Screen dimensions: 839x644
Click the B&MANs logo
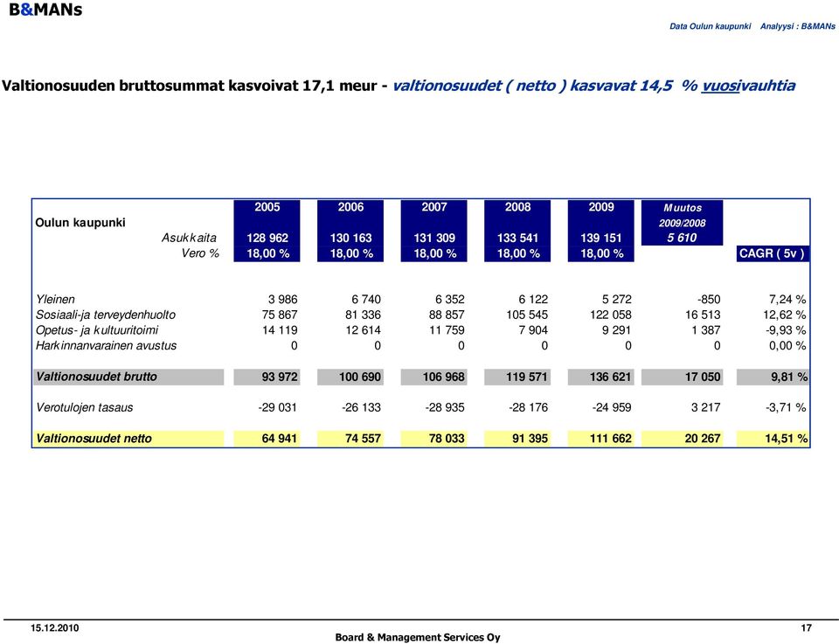[x=45, y=10]
